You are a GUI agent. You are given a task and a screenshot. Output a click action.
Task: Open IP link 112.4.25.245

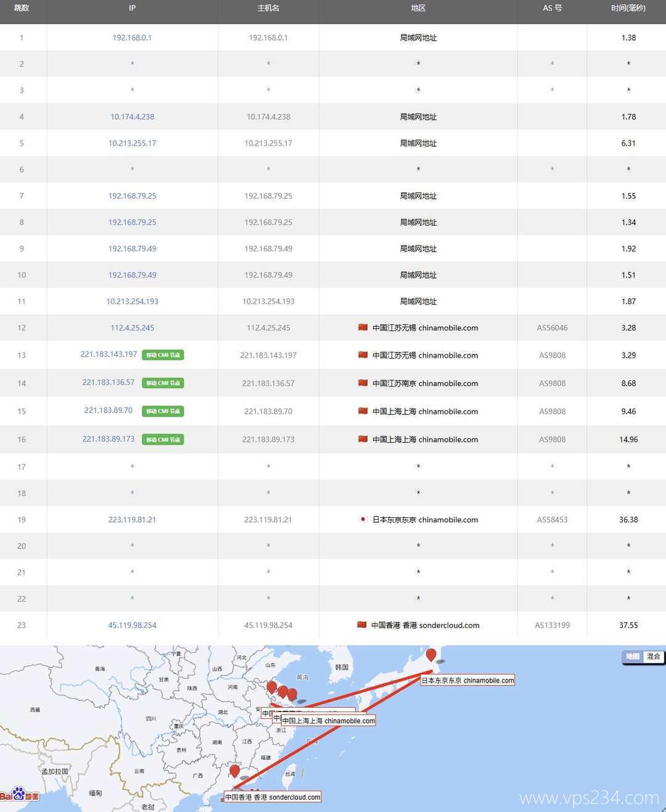[132, 328]
